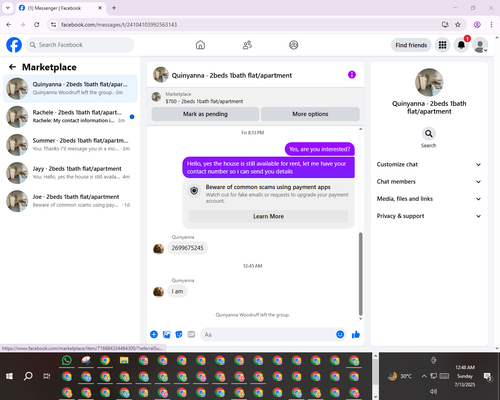Open the emoji picker in message box
This screenshot has width=500, height=400.
coord(340,334)
